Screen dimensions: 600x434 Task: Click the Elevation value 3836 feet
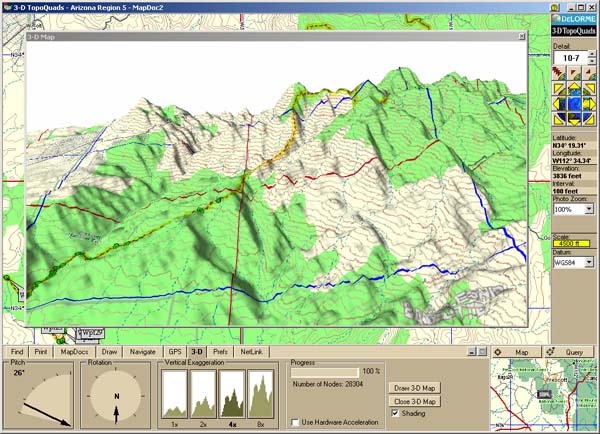click(x=567, y=176)
